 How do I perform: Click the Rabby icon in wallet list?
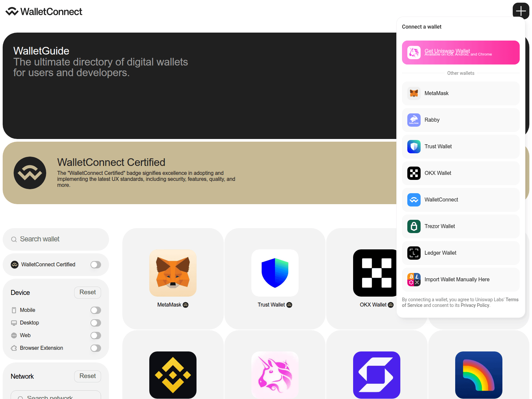[414, 120]
